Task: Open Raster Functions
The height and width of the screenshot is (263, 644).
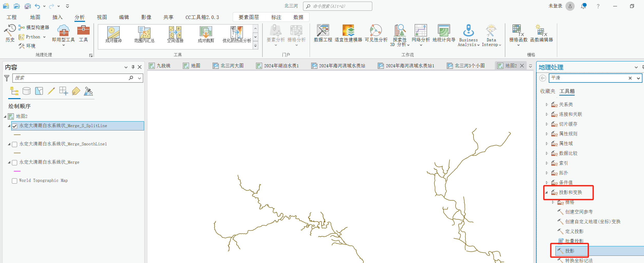Action: [x=518, y=35]
